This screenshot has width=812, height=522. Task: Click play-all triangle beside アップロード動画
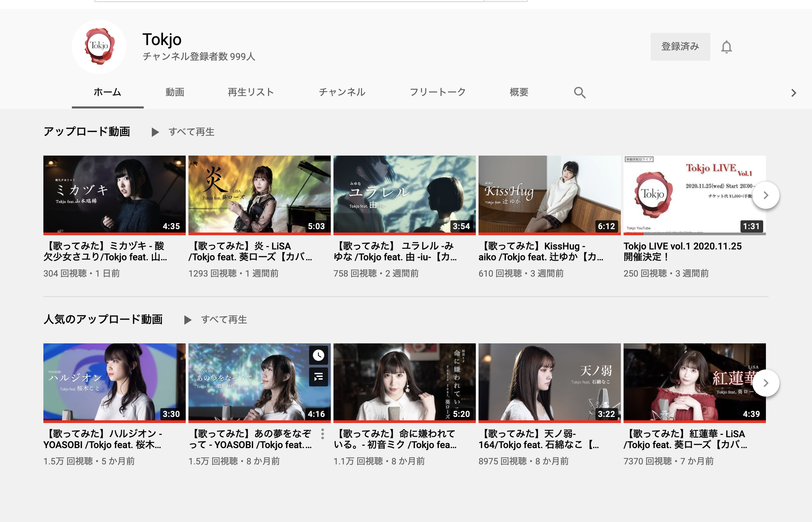tap(155, 132)
